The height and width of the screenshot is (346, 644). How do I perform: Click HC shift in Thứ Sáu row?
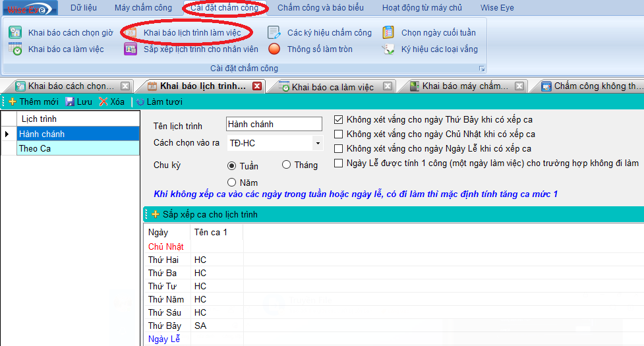[x=200, y=312]
